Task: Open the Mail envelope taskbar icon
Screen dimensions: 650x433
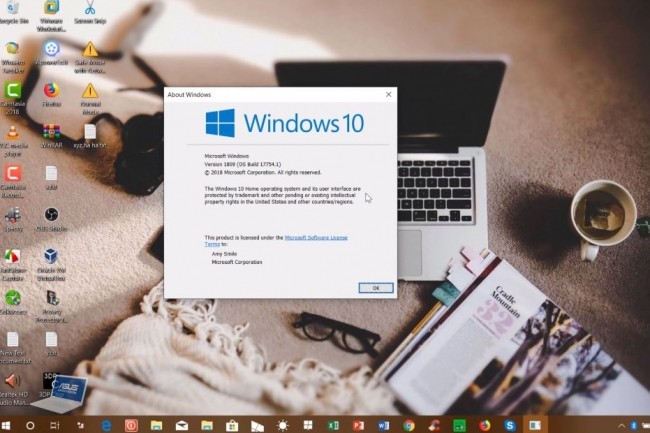Action: (182, 425)
